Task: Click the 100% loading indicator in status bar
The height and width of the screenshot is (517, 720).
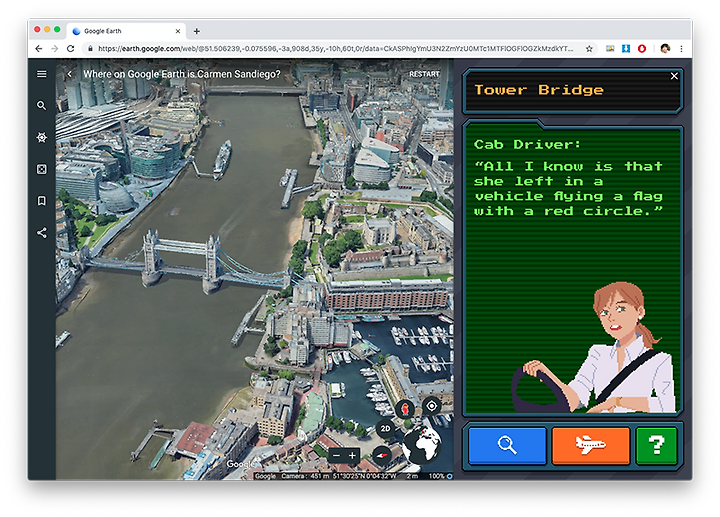Action: click(x=440, y=476)
